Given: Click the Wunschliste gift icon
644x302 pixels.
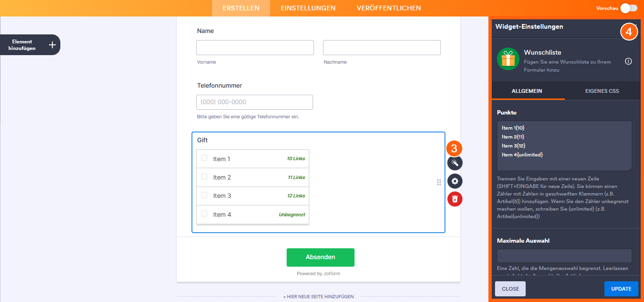Looking at the screenshot, I should click(x=508, y=59).
